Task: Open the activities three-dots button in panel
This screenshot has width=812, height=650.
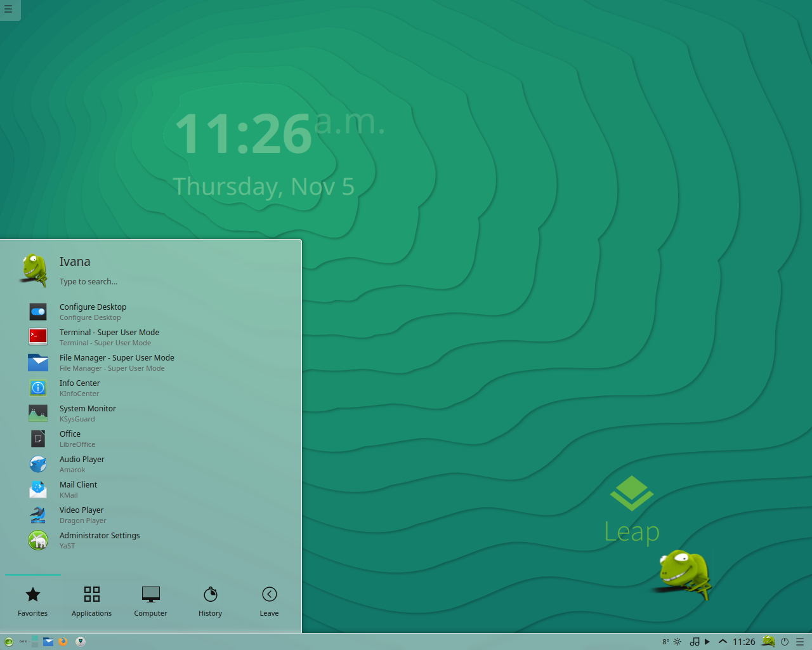Action: coord(23,642)
